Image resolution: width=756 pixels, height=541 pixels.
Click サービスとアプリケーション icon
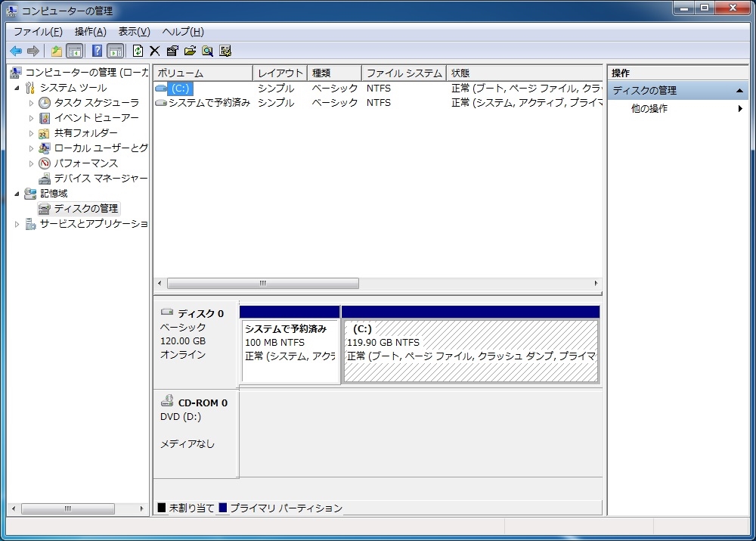[30, 224]
